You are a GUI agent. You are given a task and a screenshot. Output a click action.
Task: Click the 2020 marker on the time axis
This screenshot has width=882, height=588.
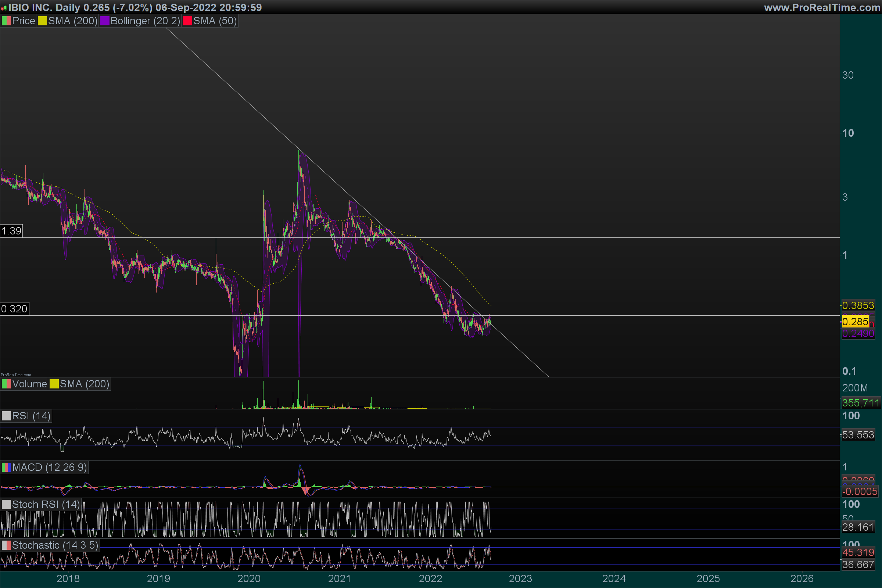point(249,578)
